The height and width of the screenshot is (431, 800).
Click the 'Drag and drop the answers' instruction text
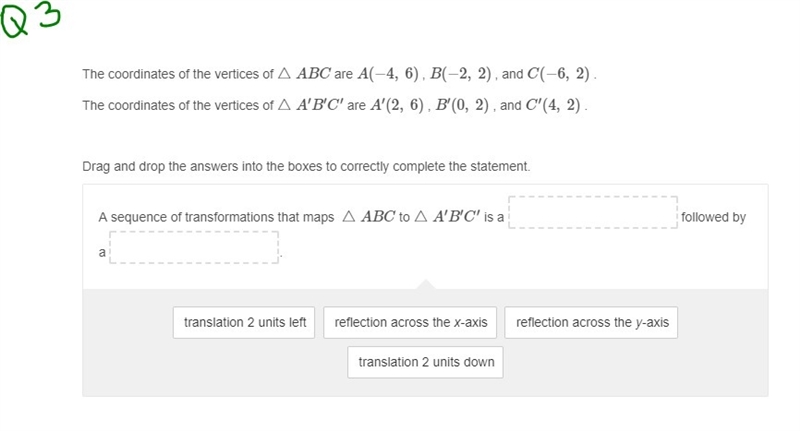[x=306, y=166]
